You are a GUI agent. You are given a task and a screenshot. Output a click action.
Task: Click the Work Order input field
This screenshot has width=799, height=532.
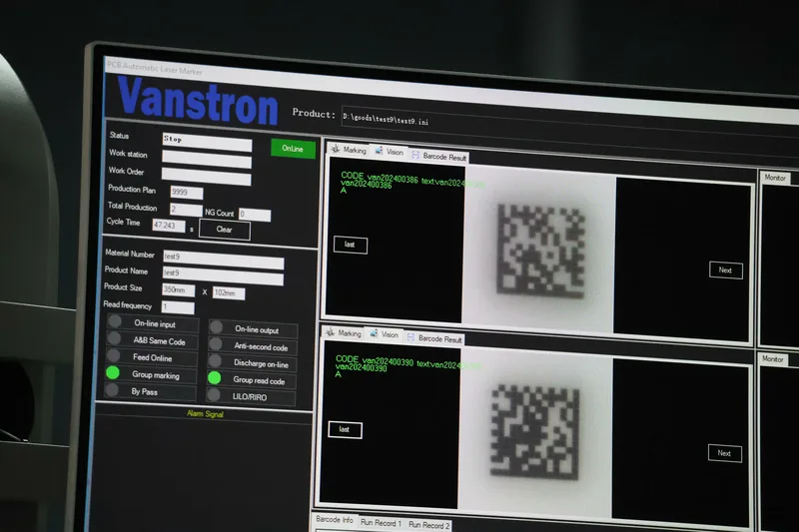206,176
